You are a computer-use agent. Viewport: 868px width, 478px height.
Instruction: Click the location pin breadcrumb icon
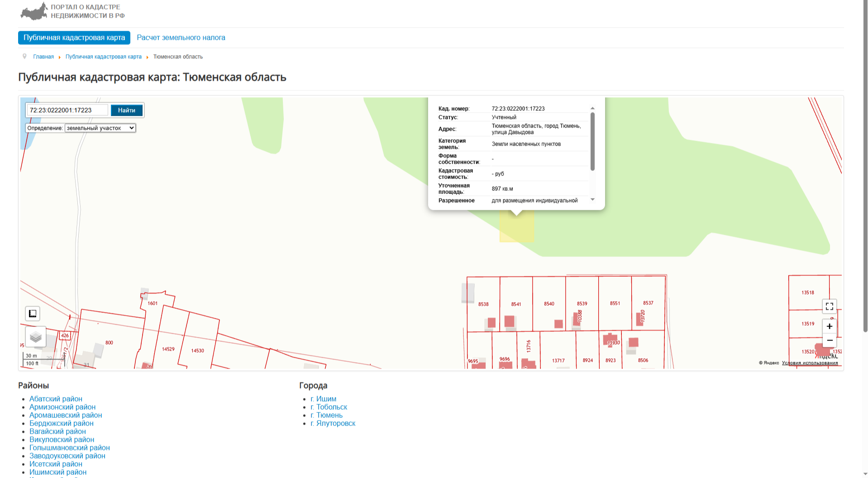[24, 57]
